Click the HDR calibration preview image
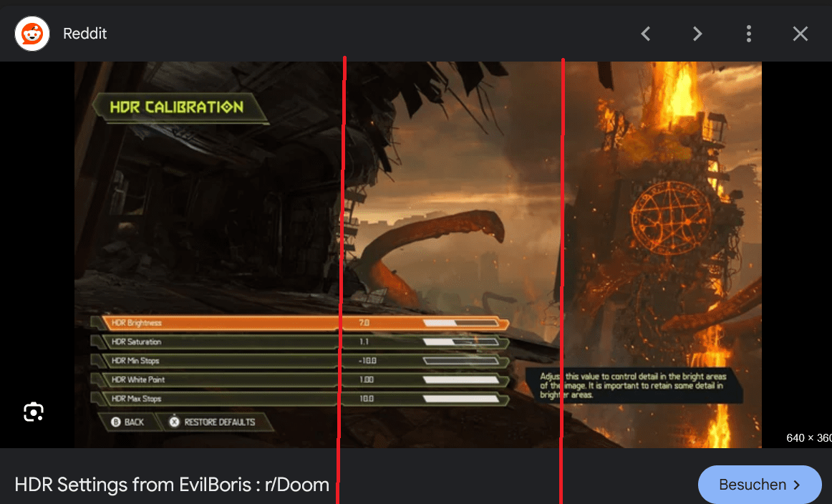 tap(418, 255)
